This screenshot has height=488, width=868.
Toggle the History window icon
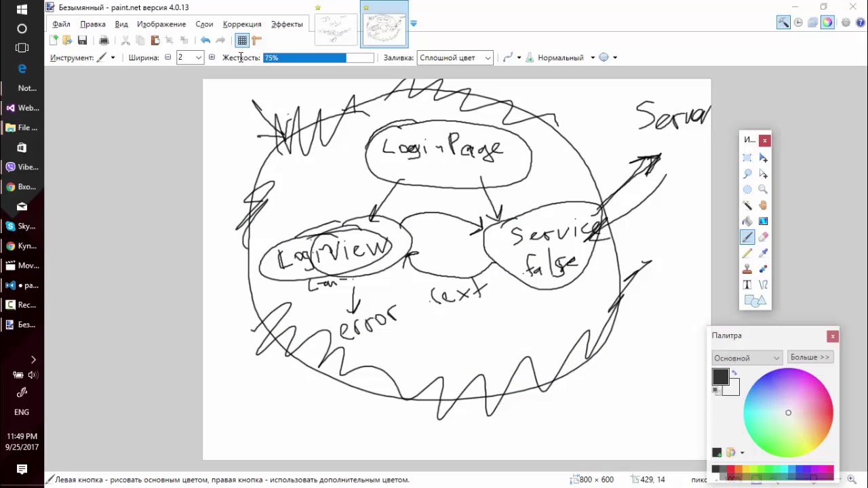pos(798,22)
